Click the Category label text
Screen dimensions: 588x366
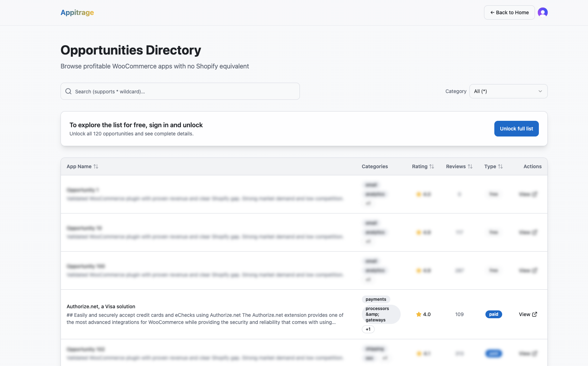[456, 91]
